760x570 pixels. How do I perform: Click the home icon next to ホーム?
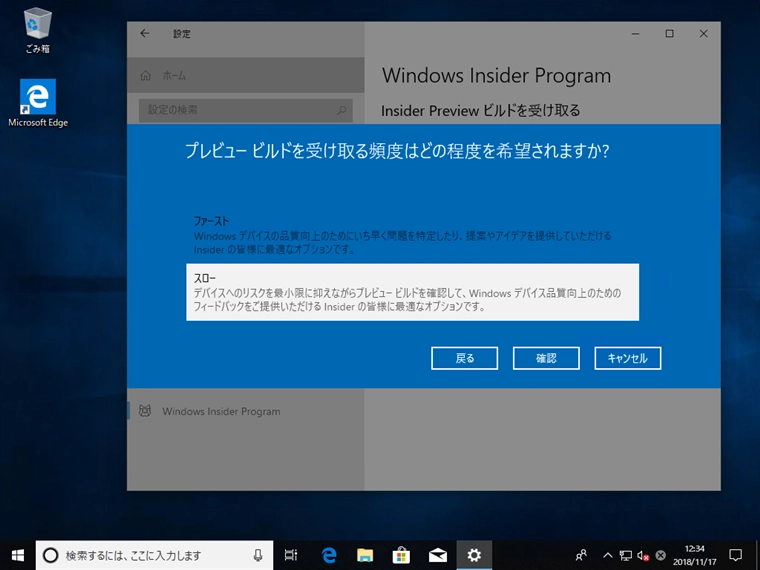tap(145, 76)
